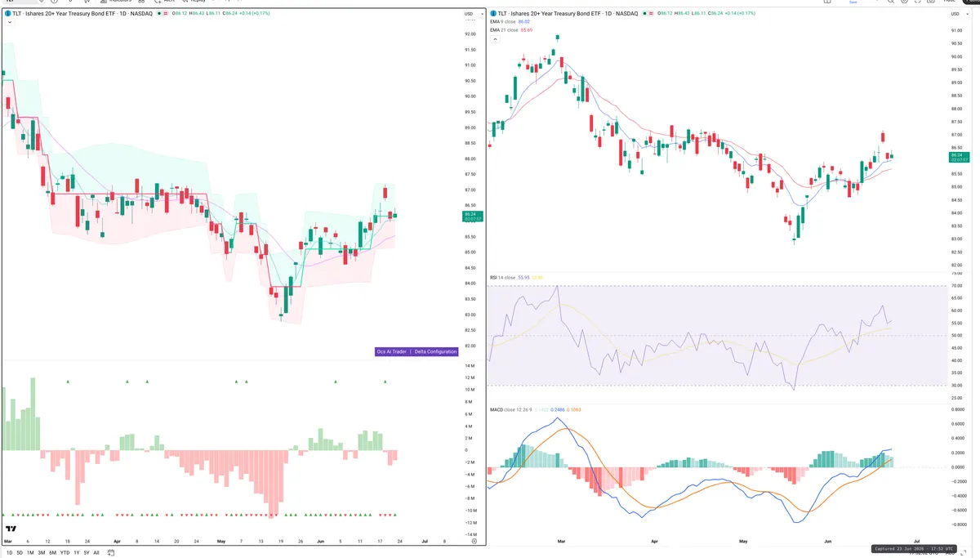Click the green market status dot, right chart

point(645,14)
